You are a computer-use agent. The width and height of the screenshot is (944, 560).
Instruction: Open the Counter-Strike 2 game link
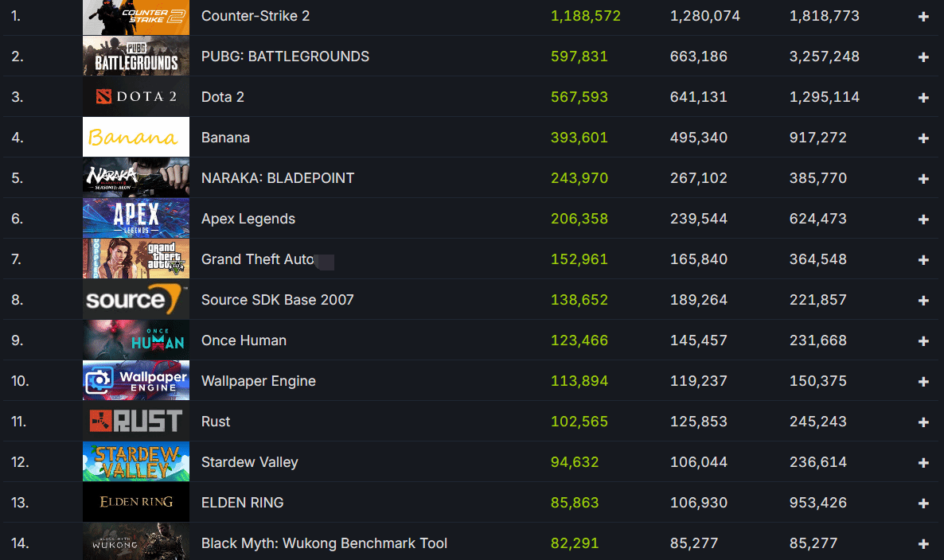[x=256, y=16]
